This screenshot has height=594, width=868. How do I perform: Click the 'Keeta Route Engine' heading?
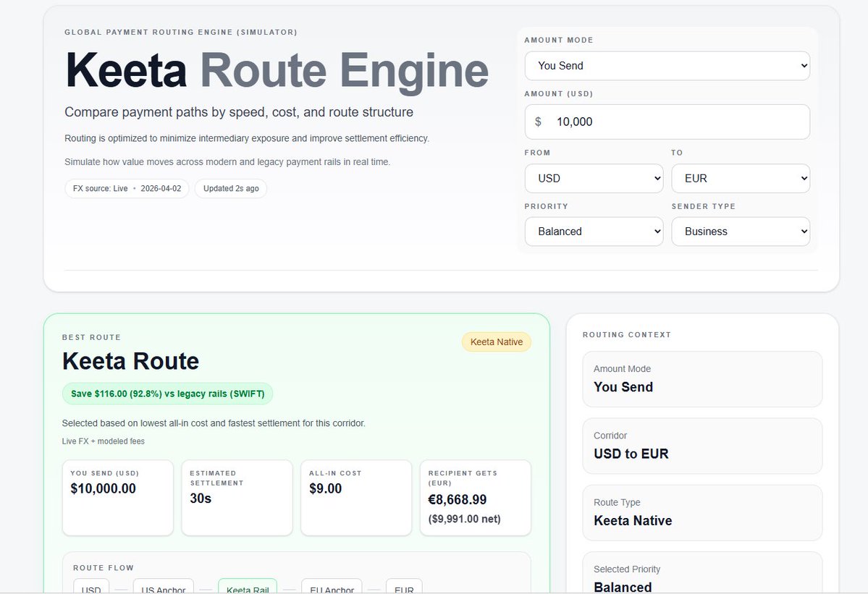tap(277, 70)
